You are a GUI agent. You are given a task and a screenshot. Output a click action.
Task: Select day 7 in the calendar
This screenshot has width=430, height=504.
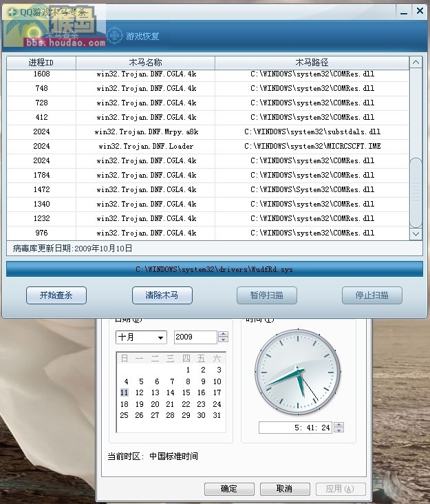pos(172,381)
